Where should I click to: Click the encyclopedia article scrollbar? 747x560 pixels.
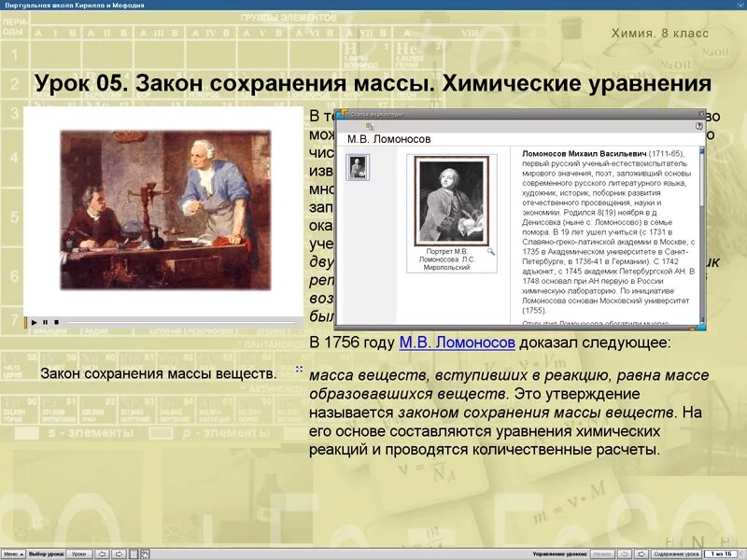coord(702,235)
